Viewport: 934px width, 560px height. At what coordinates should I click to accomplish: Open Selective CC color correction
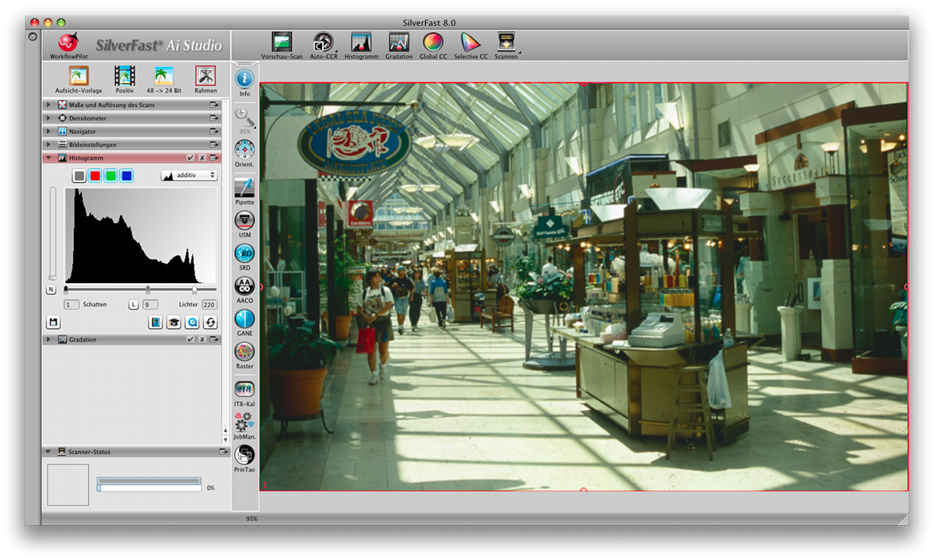pyautogui.click(x=470, y=42)
